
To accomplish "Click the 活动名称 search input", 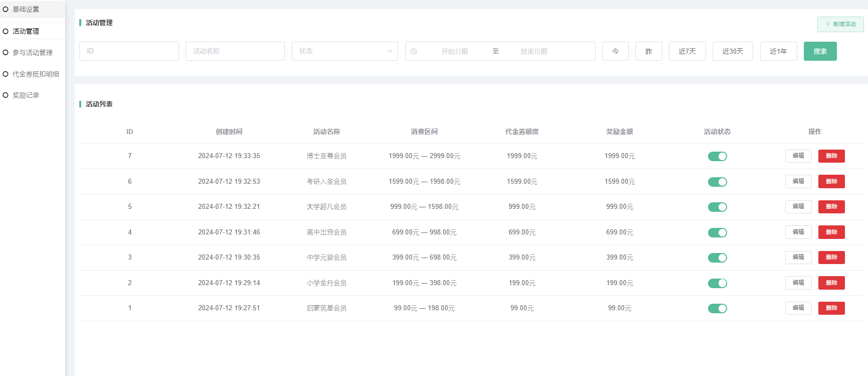I will coord(235,51).
